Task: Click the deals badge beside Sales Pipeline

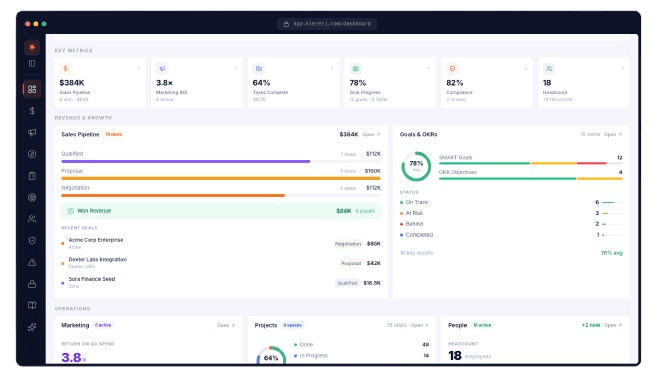Action: (114, 134)
